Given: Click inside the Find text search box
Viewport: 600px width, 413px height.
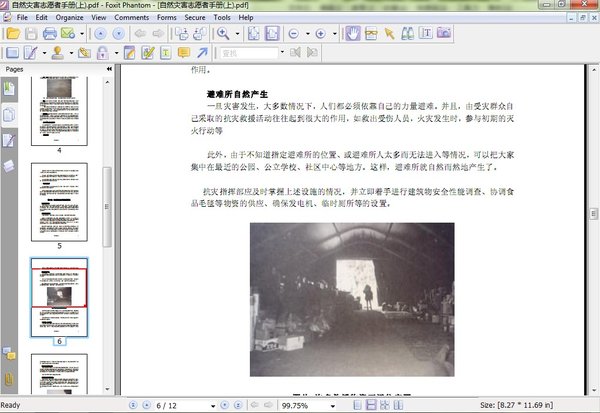Looking at the screenshot, I should tap(249, 53).
